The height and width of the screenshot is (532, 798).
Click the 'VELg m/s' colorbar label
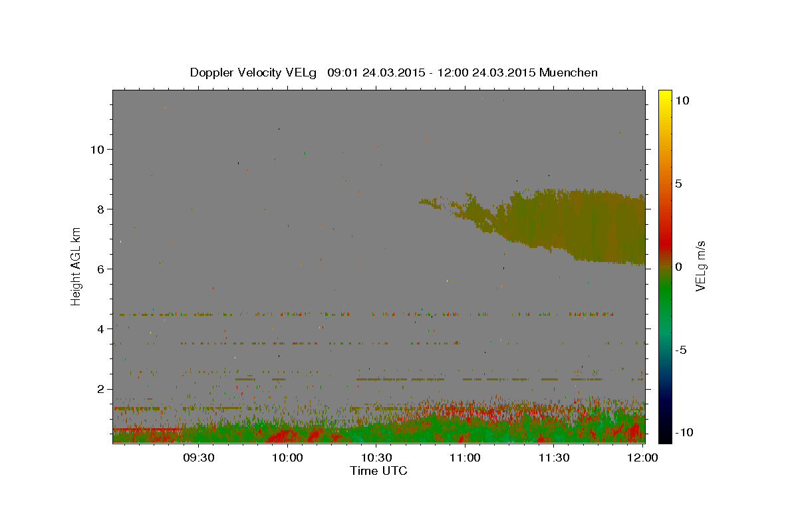[x=700, y=266]
